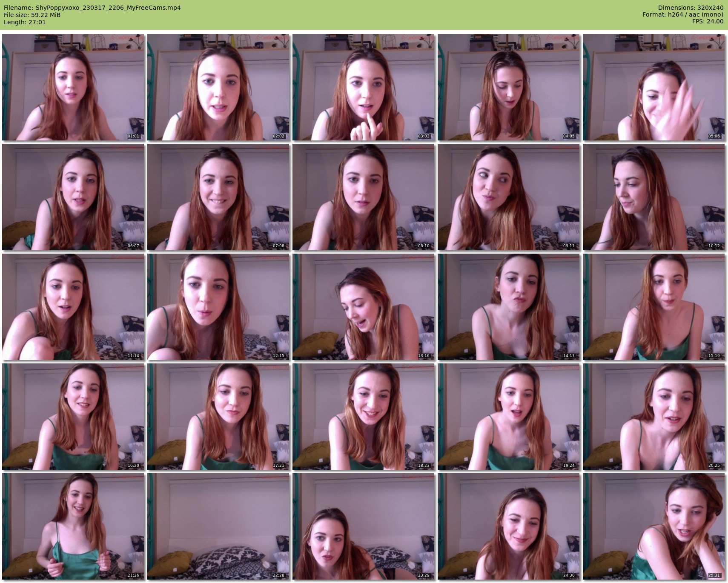Select the frame marked 20:25
Image resolution: width=728 pixels, height=583 pixels.
pyautogui.click(x=654, y=417)
